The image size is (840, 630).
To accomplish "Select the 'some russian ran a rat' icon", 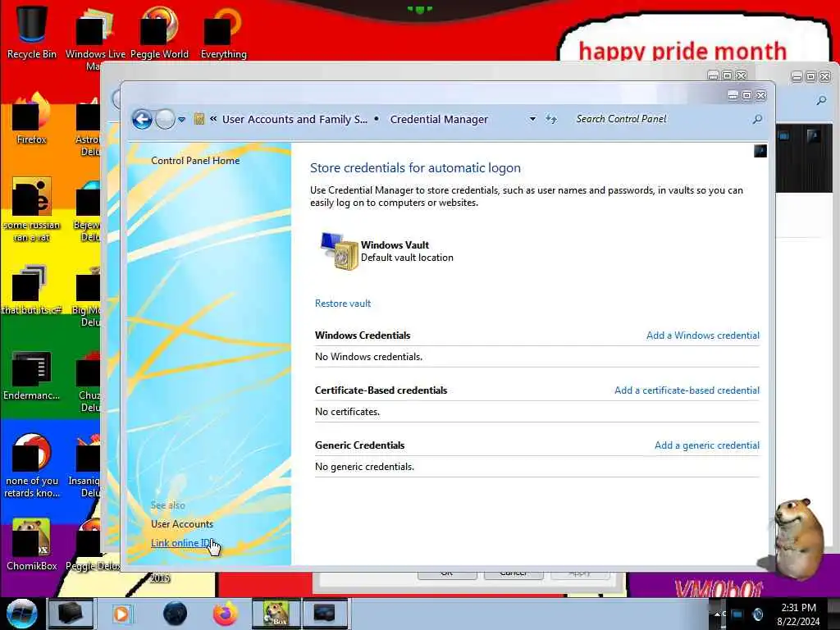I will point(32,209).
